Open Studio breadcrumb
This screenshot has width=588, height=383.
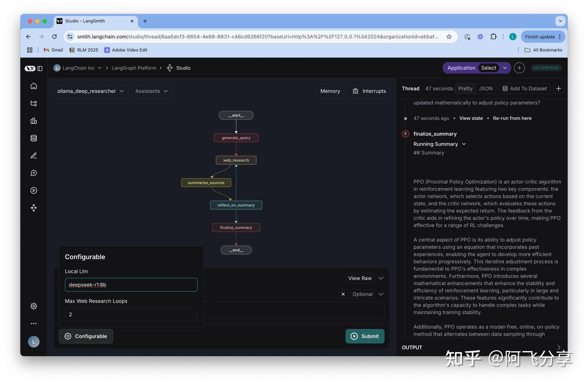tap(179, 68)
